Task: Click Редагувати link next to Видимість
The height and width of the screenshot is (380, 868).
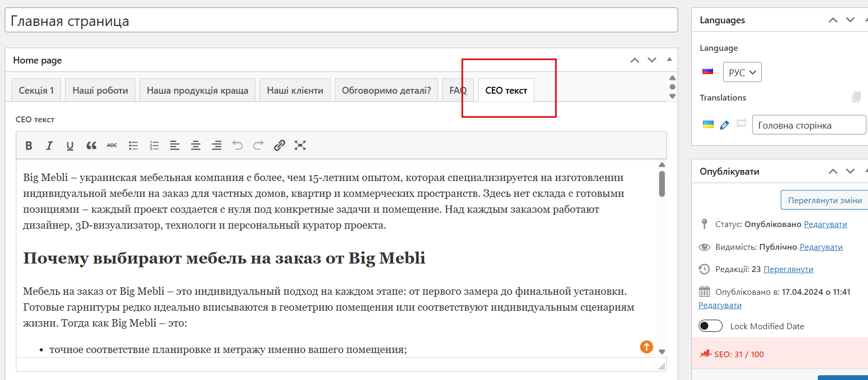Action: [x=821, y=247]
